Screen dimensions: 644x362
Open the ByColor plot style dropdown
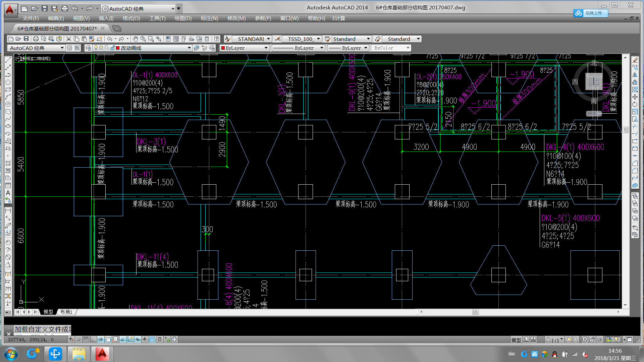point(391,48)
